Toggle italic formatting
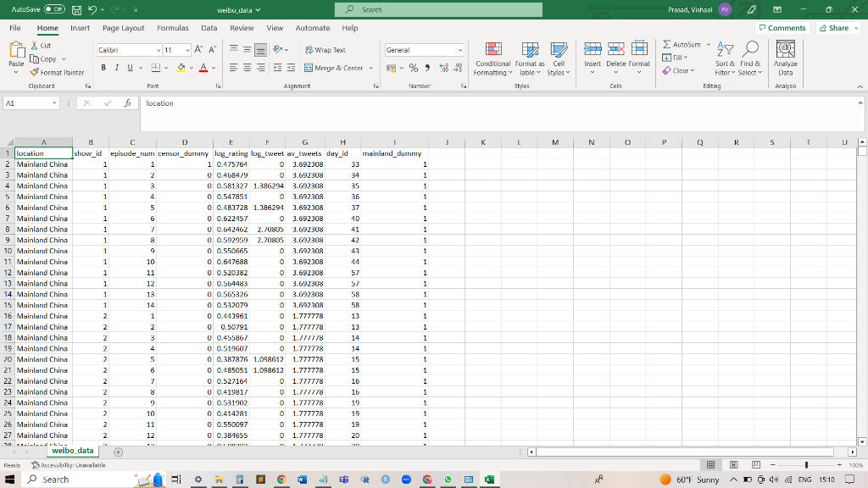868x488 pixels. [x=116, y=68]
